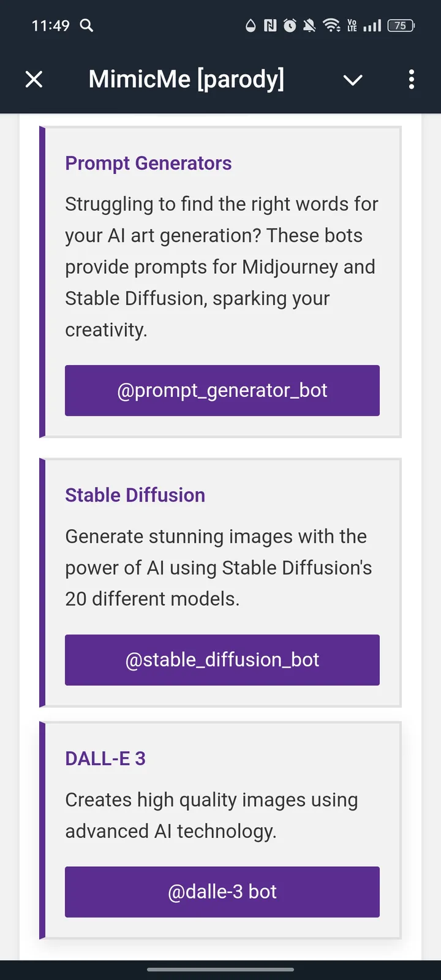Image resolution: width=441 pixels, height=980 pixels.
Task: Open the @prompt_generator_bot
Action: (x=222, y=390)
